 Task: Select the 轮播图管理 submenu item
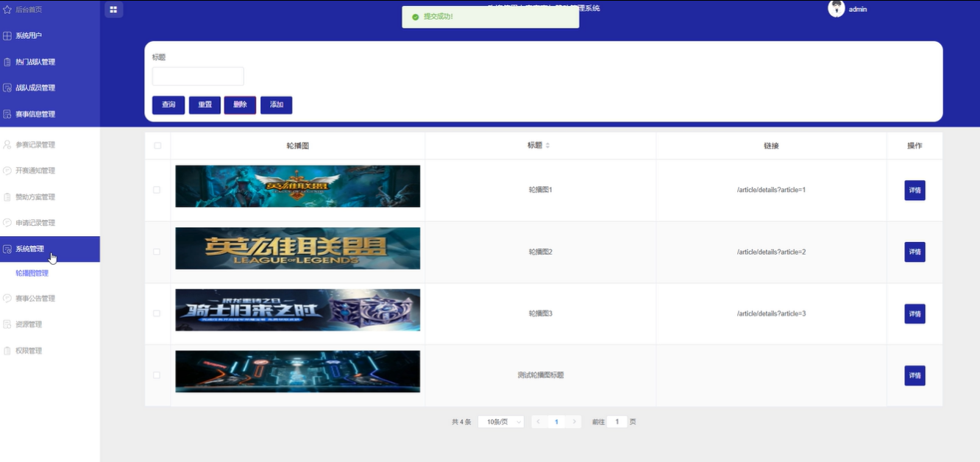[32, 273]
